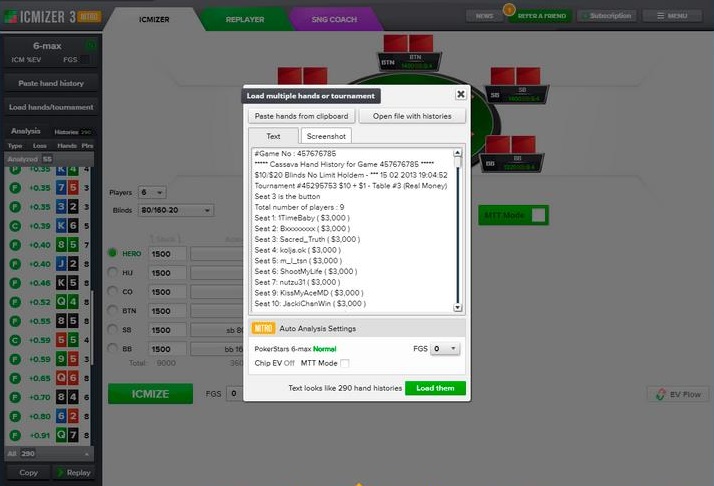Select the 55 hand row +0.59
The height and width of the screenshot is (486, 714).
tap(48, 340)
